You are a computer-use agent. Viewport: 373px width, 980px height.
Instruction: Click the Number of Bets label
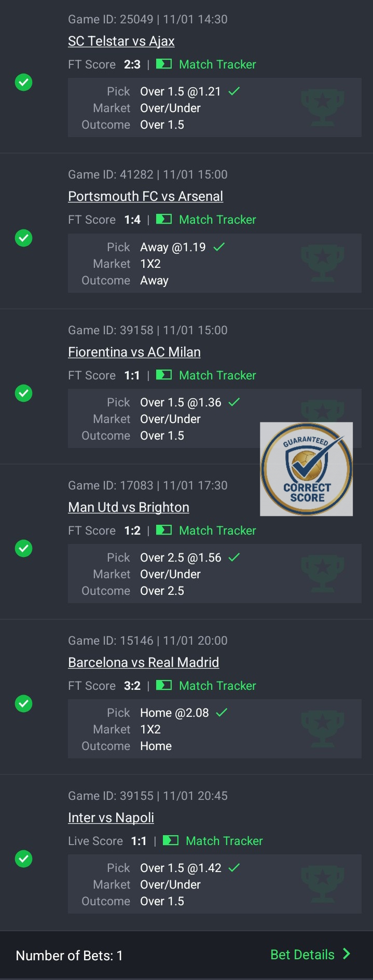click(x=70, y=956)
